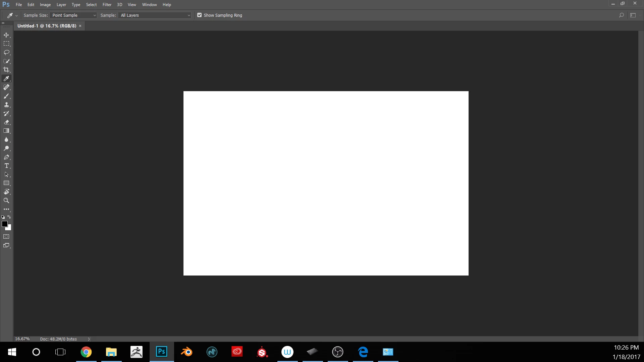Open the Sample All Layers dropdown
The height and width of the screenshot is (362, 644).
point(155,15)
